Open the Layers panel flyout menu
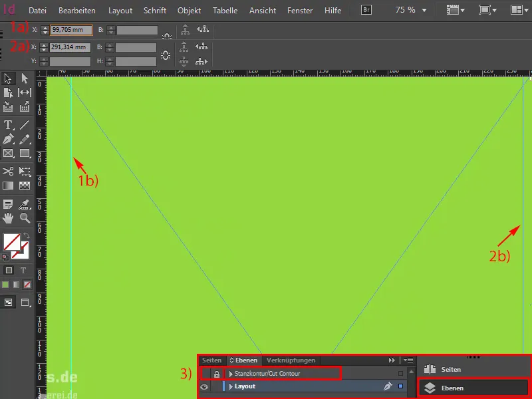The width and height of the screenshot is (532, 399). point(408,360)
